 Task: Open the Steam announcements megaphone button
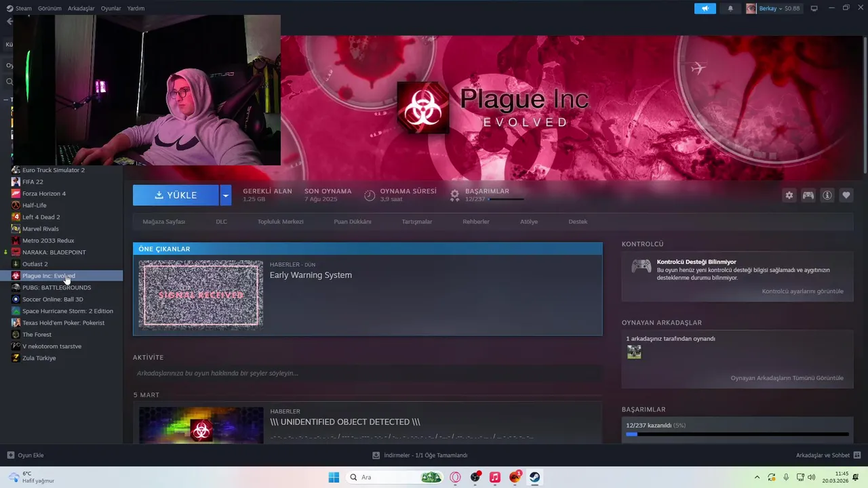pos(705,8)
